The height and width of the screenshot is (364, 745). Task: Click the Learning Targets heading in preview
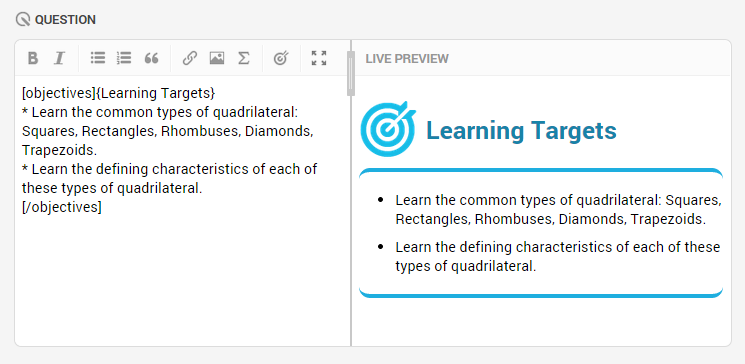(x=521, y=130)
